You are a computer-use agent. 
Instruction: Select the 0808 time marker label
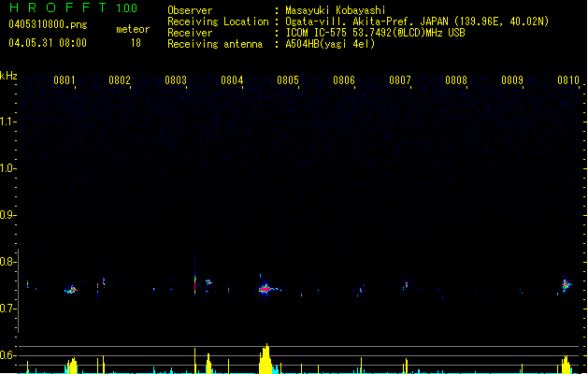click(x=456, y=80)
